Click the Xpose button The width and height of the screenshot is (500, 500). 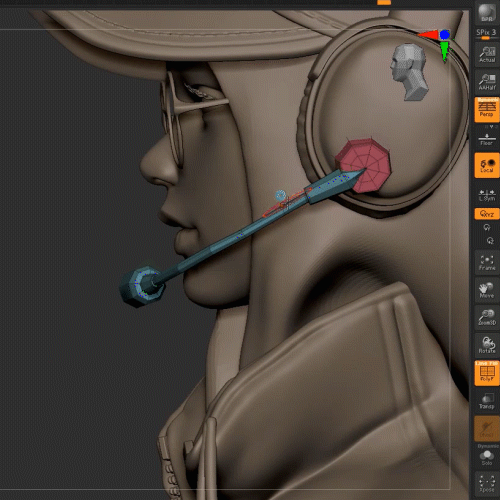(487, 484)
